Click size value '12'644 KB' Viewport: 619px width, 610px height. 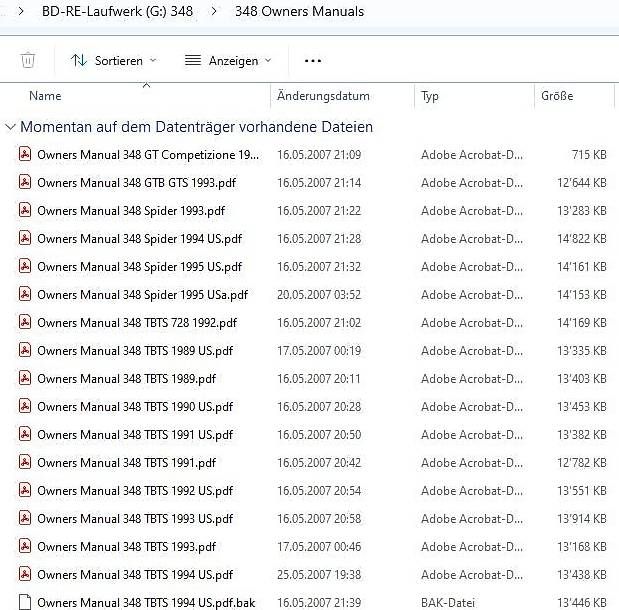tap(581, 182)
